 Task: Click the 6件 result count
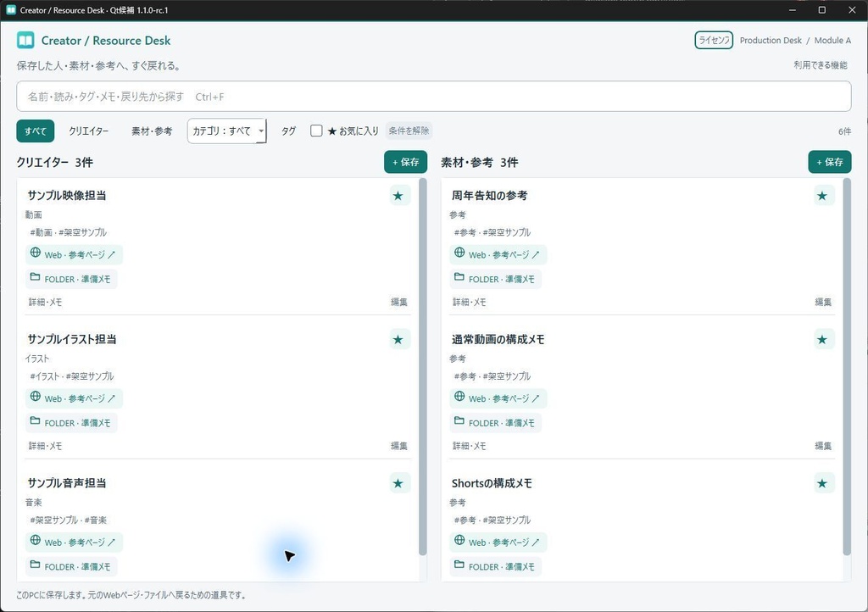[845, 131]
